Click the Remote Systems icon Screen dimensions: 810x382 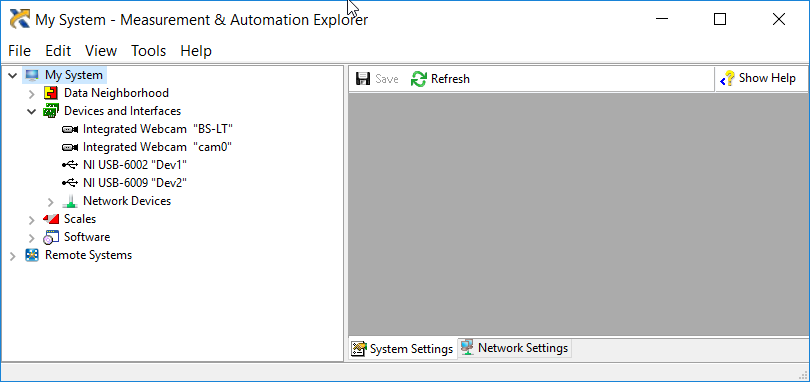tap(32, 255)
